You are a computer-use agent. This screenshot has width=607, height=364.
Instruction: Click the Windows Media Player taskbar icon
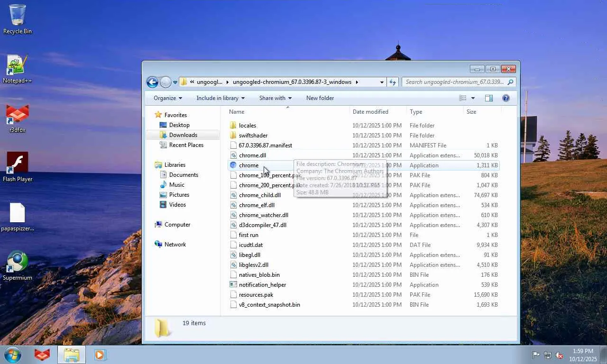click(100, 355)
